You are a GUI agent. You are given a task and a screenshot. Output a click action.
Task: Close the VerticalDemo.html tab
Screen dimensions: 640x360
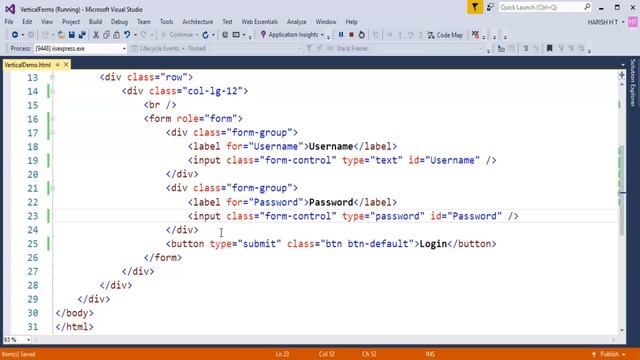[x=66, y=64]
